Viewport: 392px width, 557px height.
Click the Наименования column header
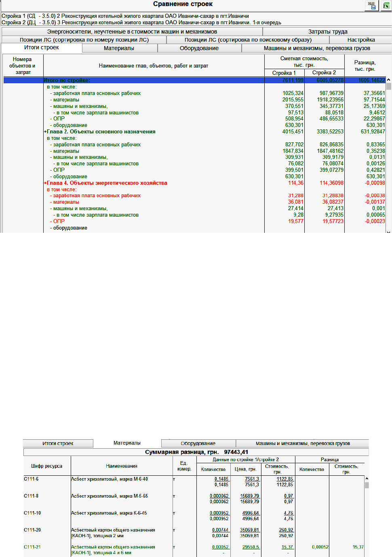(x=122, y=466)
